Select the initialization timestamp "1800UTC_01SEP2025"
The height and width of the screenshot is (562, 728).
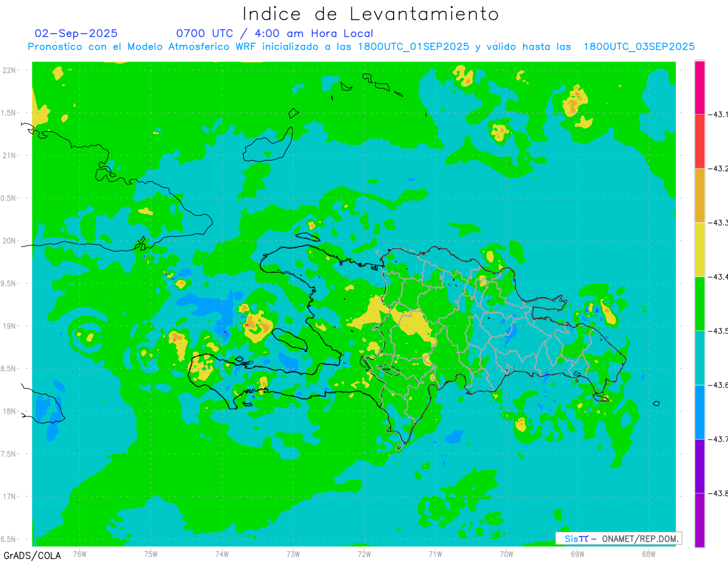tap(414, 47)
